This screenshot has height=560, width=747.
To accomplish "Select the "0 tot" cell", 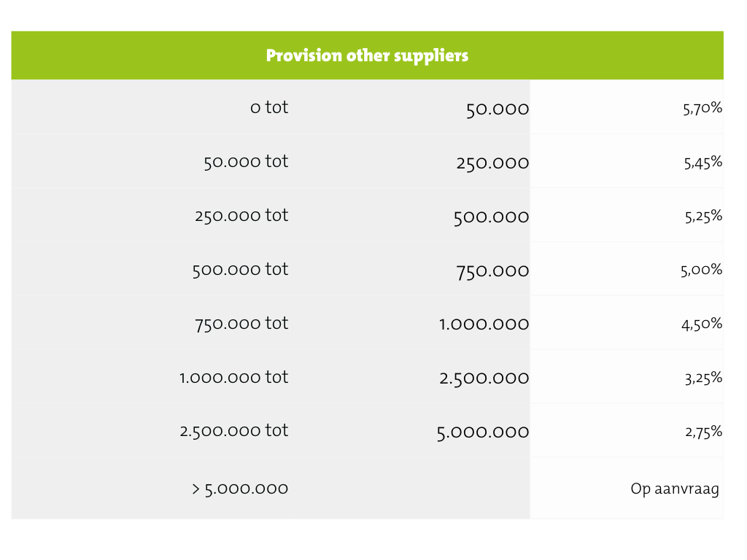I will (269, 107).
